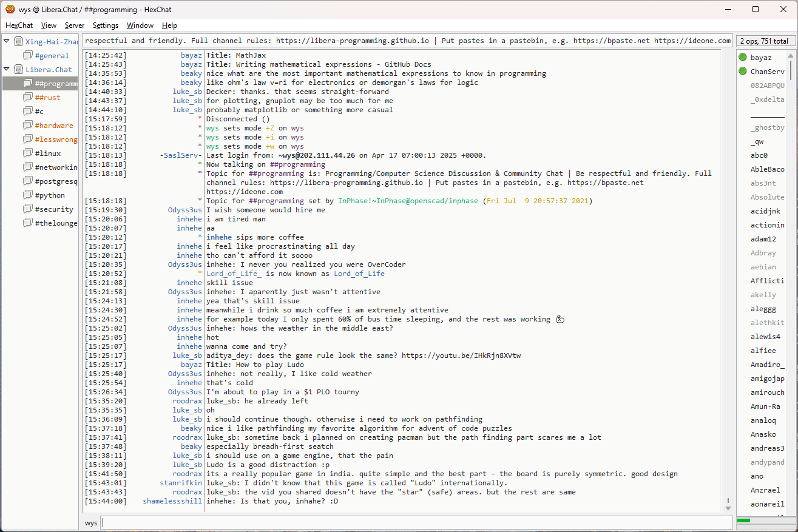Collapse the Xing-Hai-Zhai network tree
The image size is (798, 532).
point(7,42)
